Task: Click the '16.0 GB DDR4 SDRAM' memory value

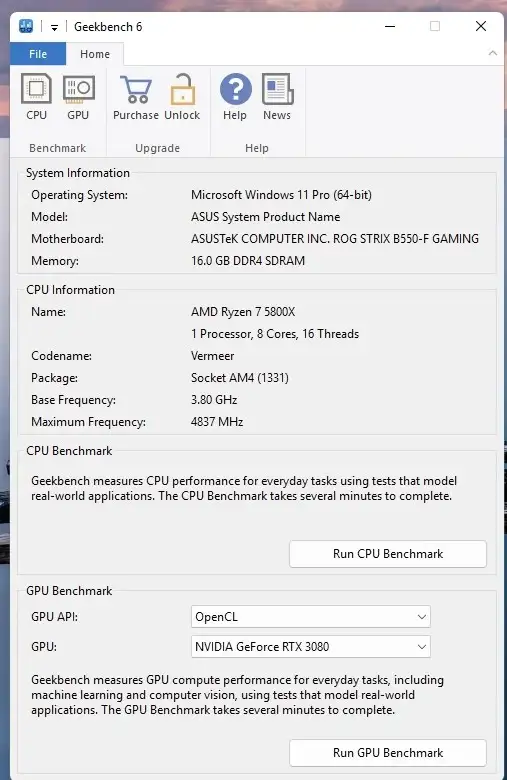Action: click(248, 261)
